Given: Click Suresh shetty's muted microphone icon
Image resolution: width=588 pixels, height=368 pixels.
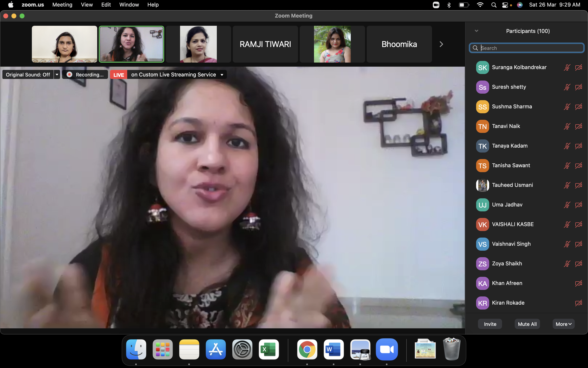Looking at the screenshot, I should tap(567, 87).
